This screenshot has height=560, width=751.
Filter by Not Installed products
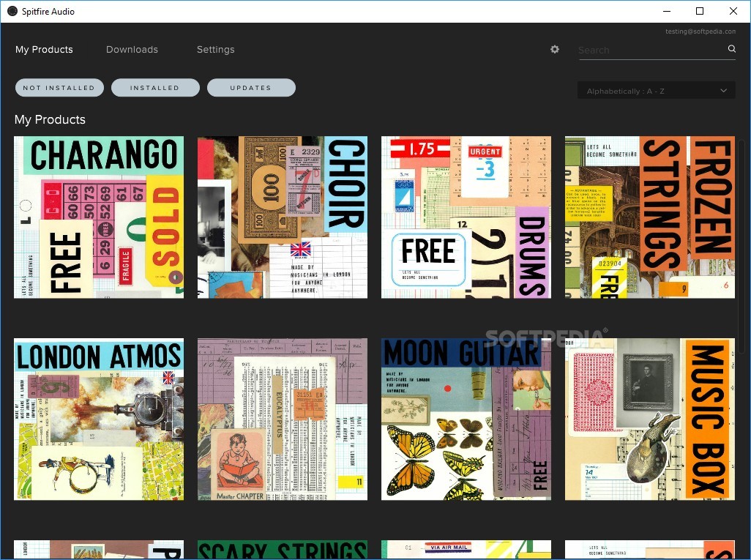pyautogui.click(x=59, y=88)
